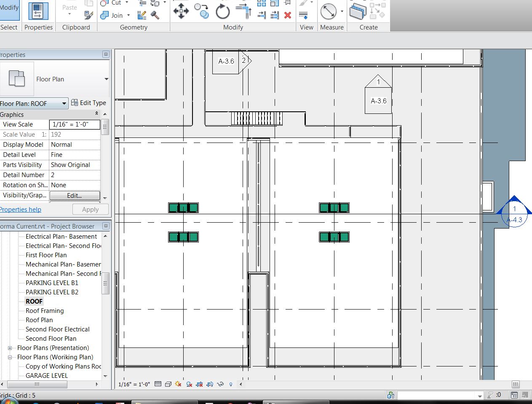Open the Floor Plan: ROOF instance dropdown
Image resolution: width=532 pixels, height=404 pixels.
(x=64, y=103)
